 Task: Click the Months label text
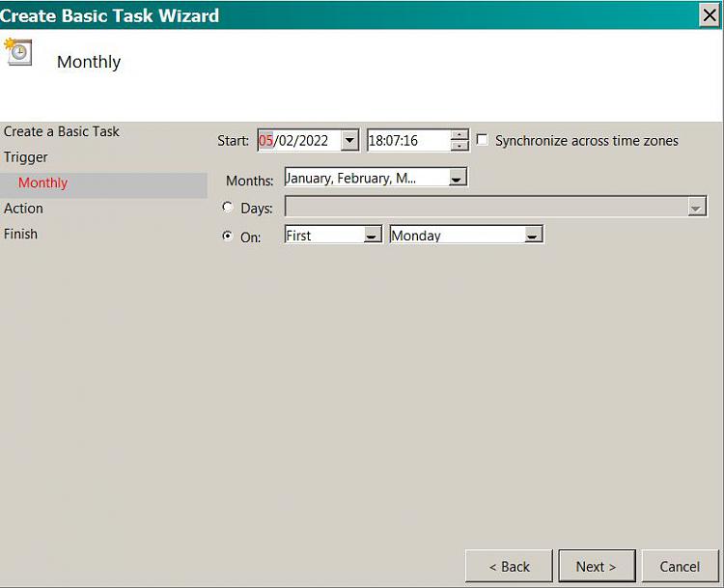click(250, 181)
